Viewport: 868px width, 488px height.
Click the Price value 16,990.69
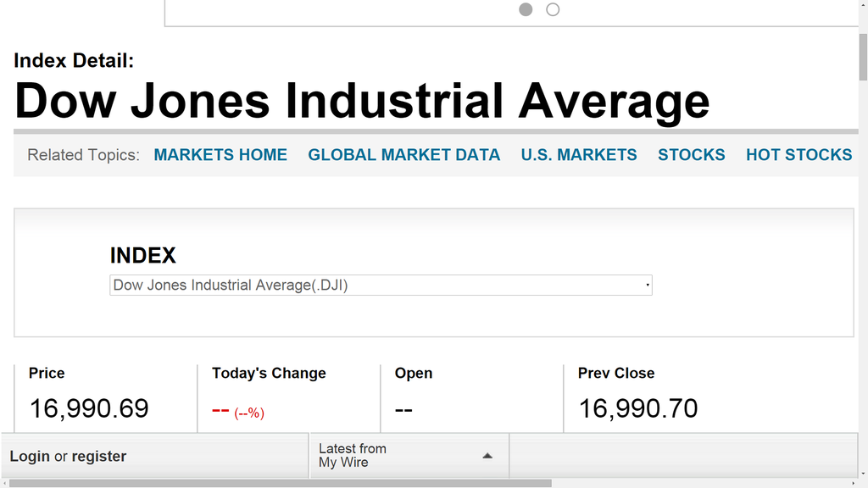click(x=89, y=409)
